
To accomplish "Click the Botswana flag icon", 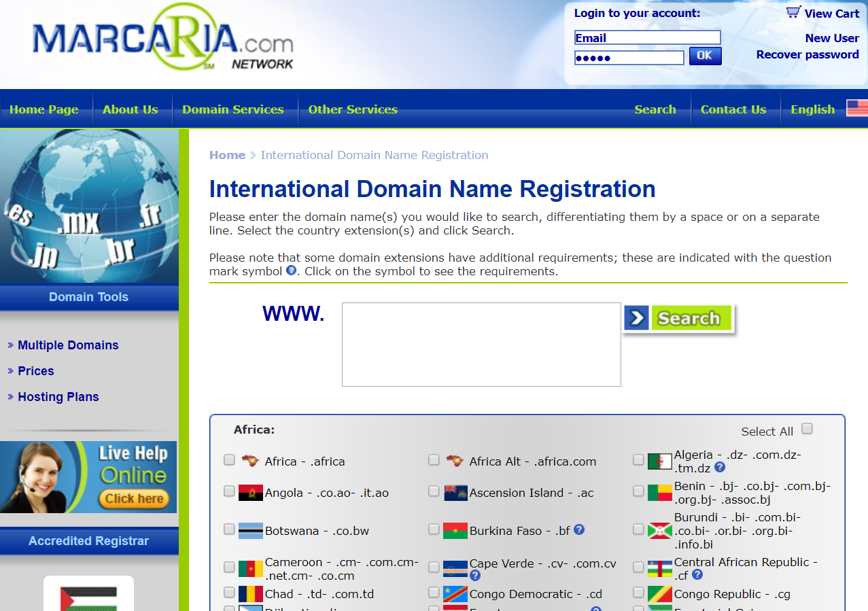I will click(x=251, y=531).
